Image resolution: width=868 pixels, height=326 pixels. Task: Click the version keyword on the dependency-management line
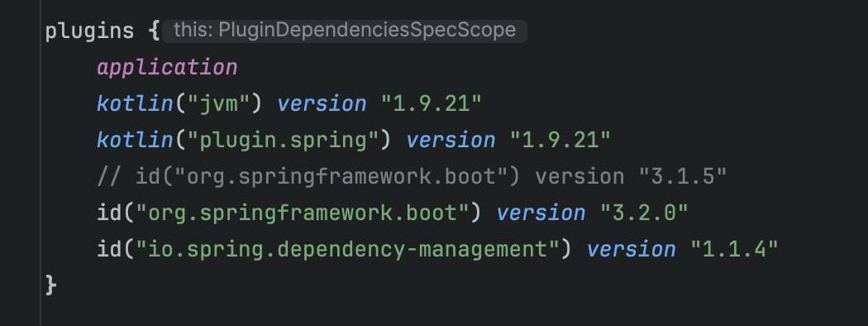[631, 250]
